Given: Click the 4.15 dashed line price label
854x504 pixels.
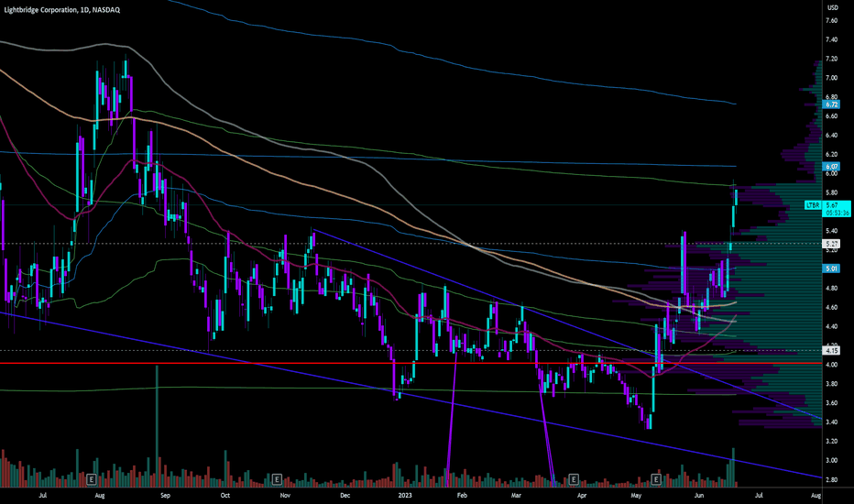Looking at the screenshot, I should (x=831, y=351).
